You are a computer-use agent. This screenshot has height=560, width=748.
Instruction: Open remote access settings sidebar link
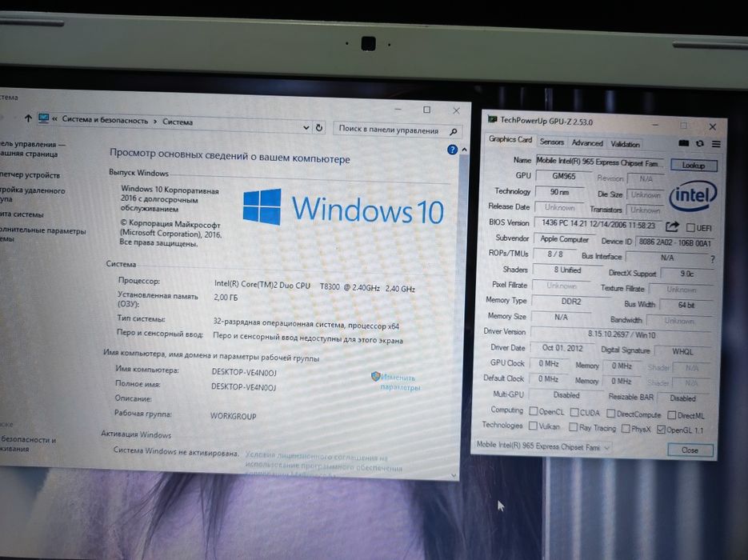pos(33,194)
